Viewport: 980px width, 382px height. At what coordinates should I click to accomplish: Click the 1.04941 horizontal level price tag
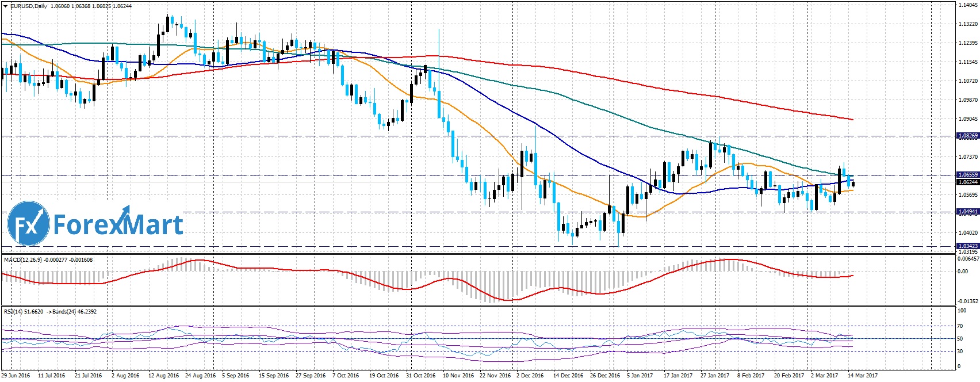[967, 212]
